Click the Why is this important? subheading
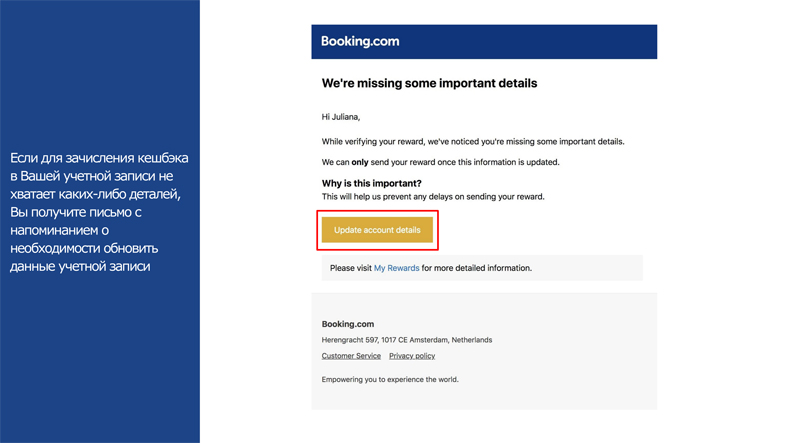Viewport: 788px width, 443px height. [x=371, y=183]
